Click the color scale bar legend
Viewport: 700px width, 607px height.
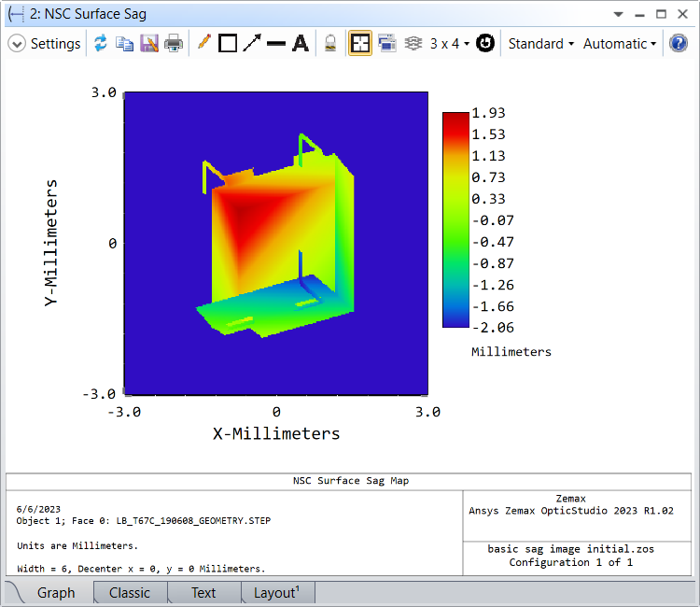click(x=455, y=219)
